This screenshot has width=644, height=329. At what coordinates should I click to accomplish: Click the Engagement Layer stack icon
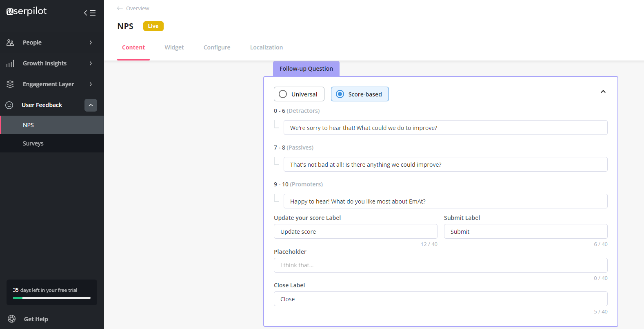click(x=10, y=84)
